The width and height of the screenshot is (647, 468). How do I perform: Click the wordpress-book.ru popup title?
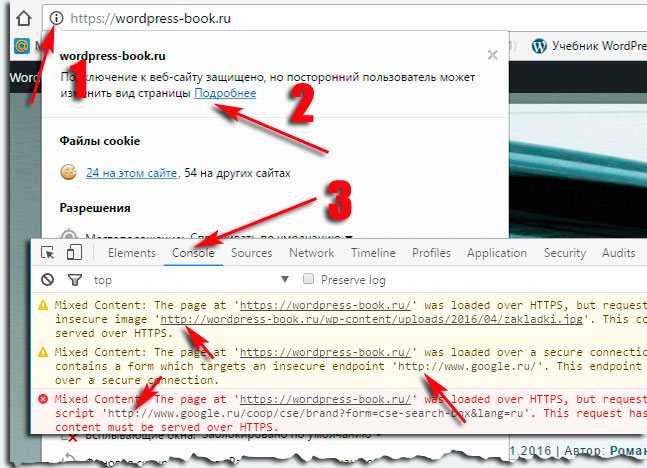(x=113, y=56)
